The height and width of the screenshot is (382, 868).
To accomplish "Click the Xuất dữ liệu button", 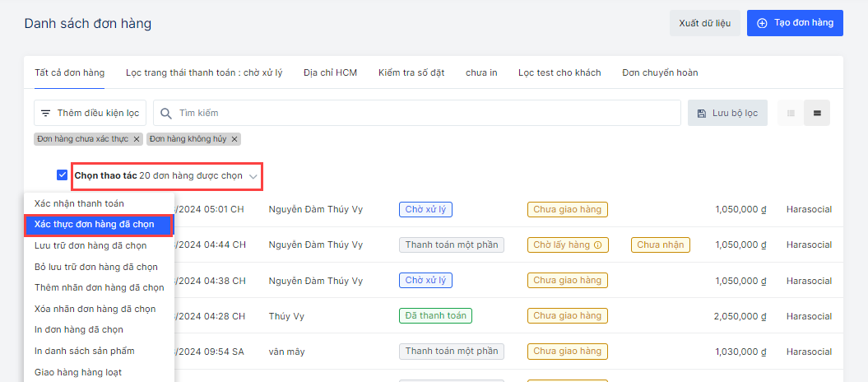I will point(705,23).
